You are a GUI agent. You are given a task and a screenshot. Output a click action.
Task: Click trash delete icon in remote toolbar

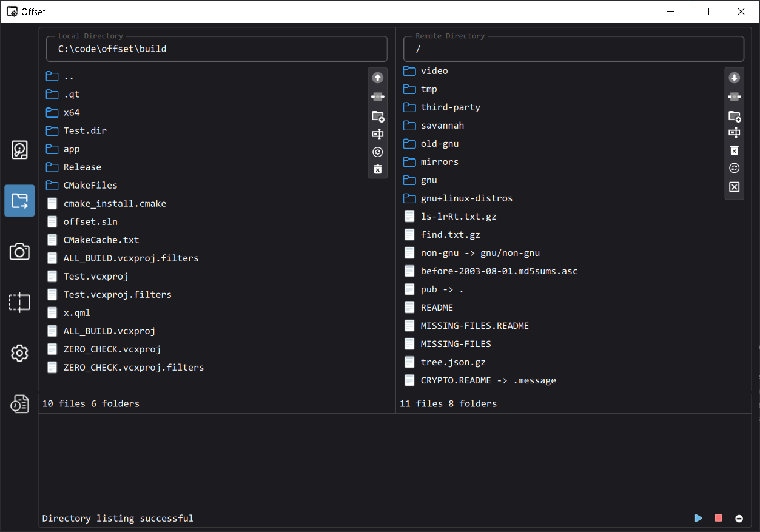tap(735, 150)
